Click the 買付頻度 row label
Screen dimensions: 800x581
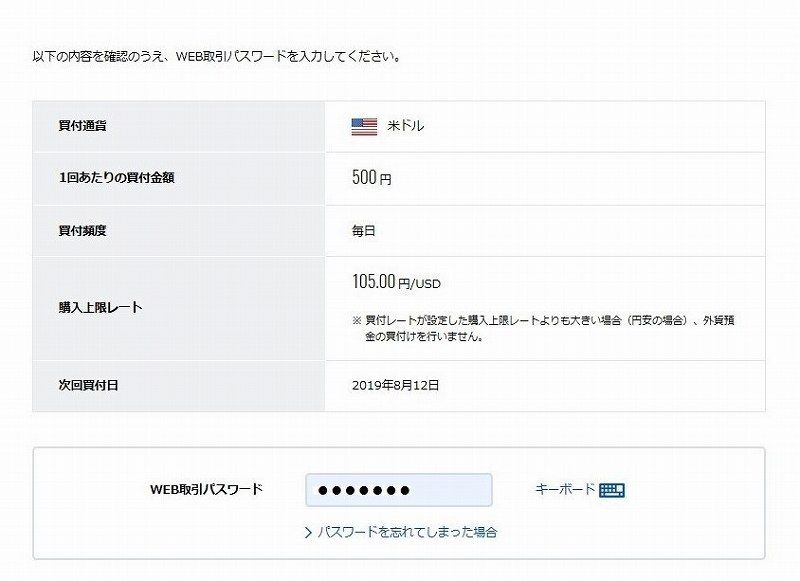(83, 231)
